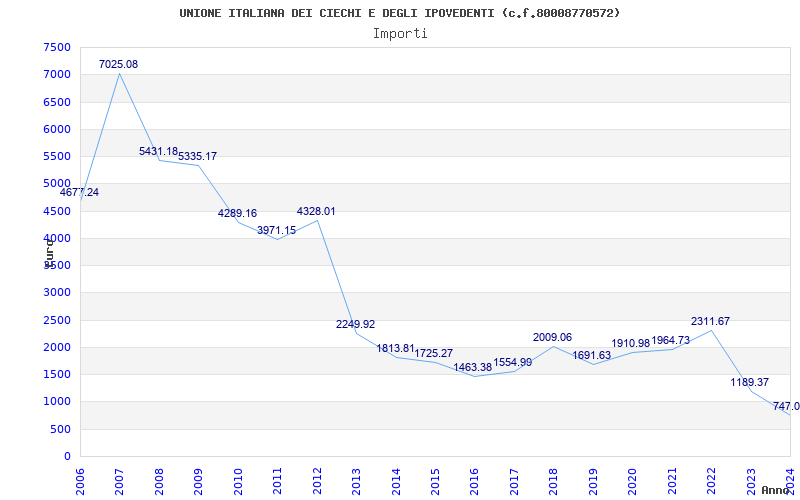Select the 5500 y-axis tick
800x500 pixels.
tap(57, 156)
